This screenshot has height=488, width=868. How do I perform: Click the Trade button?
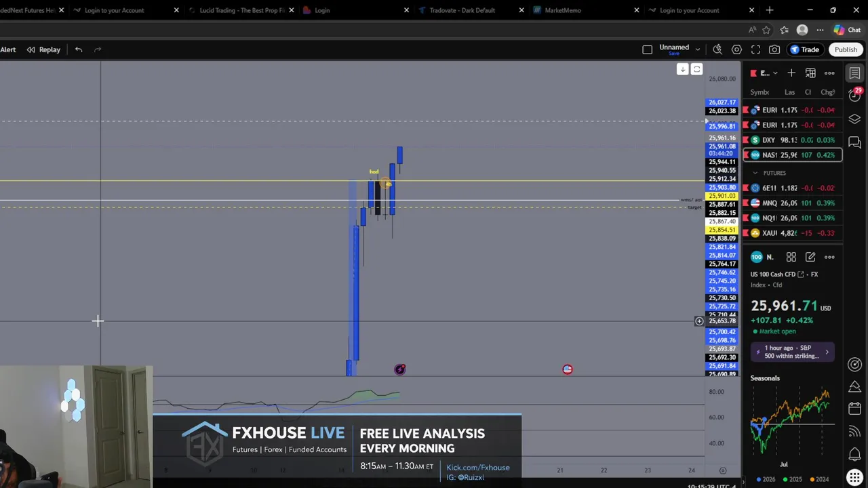point(804,49)
